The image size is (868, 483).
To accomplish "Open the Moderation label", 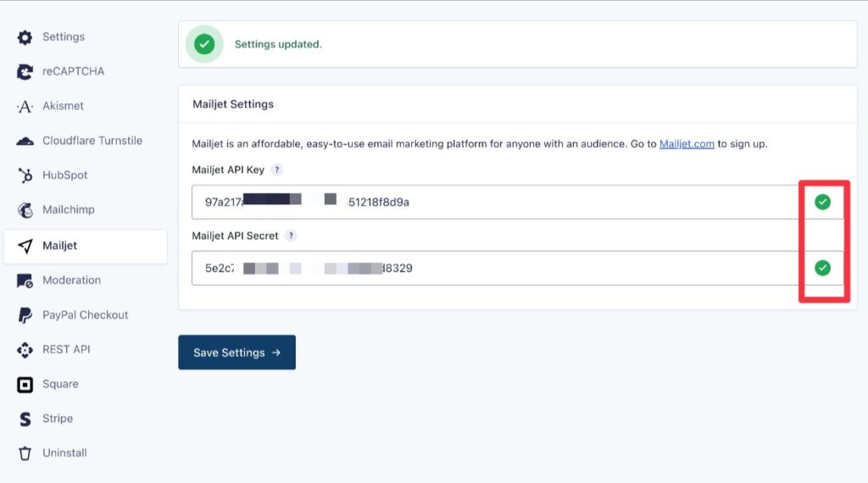I will tap(72, 280).
